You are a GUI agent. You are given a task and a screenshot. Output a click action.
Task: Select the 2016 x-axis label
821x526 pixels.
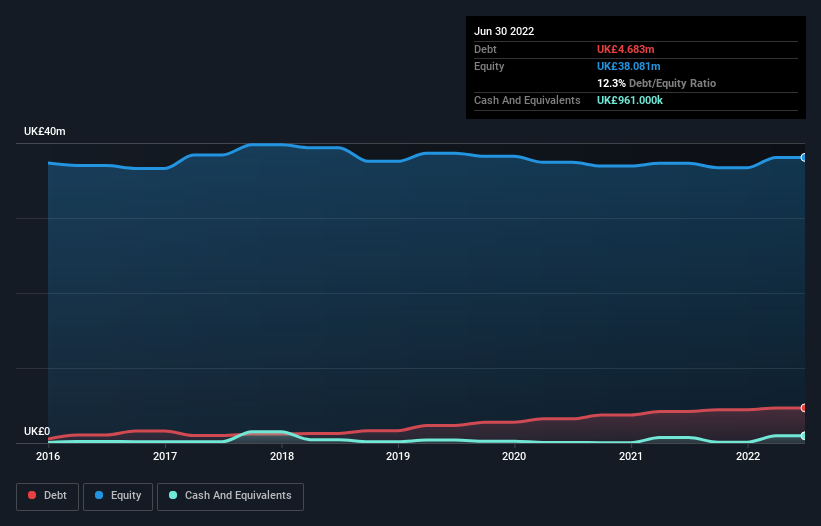[48, 456]
